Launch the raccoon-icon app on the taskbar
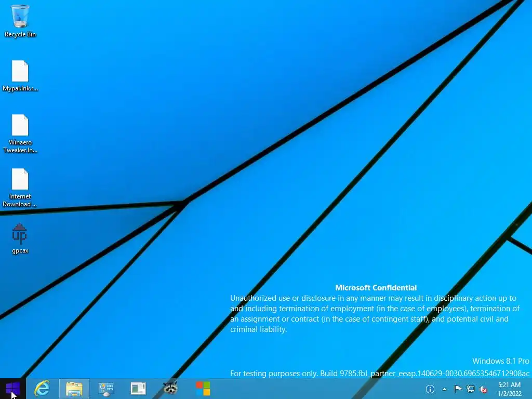Screen dimensions: 532x399 170,388
